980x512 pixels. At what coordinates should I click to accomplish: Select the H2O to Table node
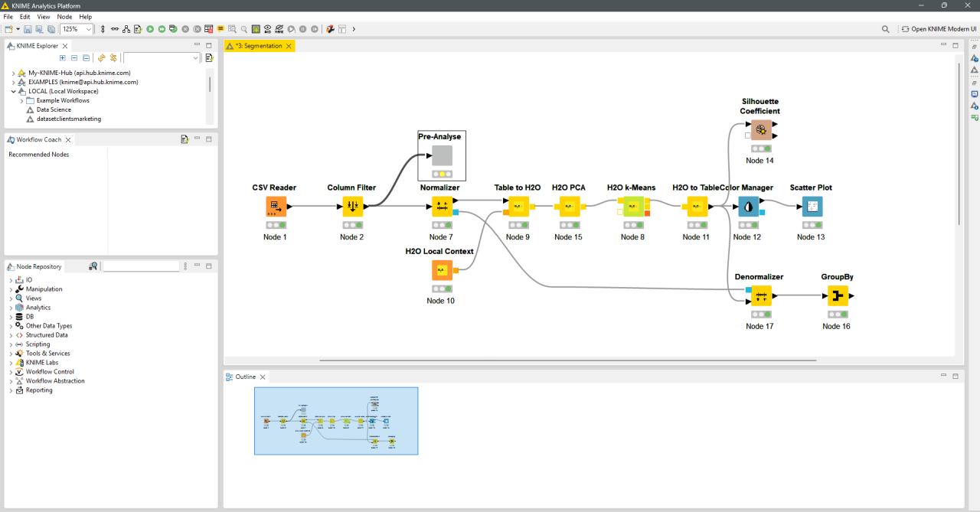pyautogui.click(x=696, y=207)
